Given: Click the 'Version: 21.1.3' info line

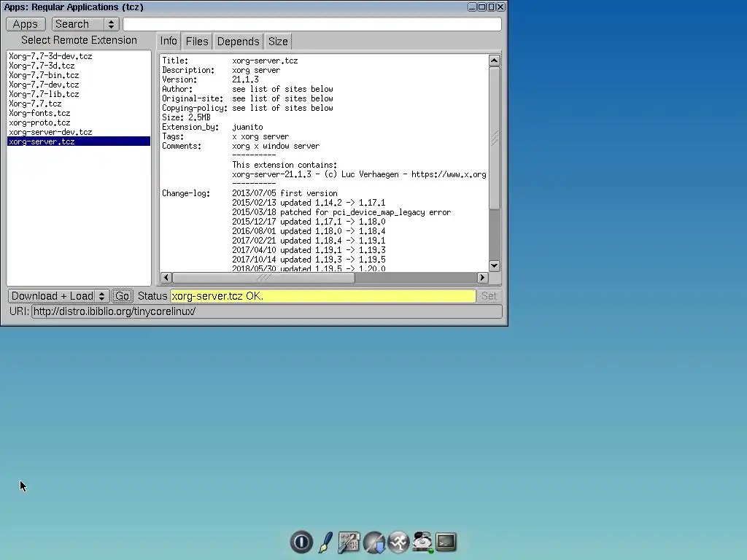Looking at the screenshot, I should [210, 79].
